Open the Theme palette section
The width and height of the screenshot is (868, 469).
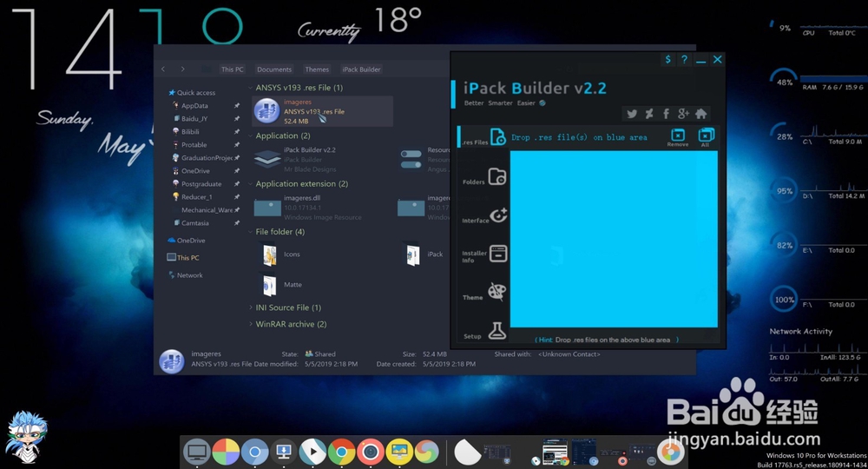[485, 293]
